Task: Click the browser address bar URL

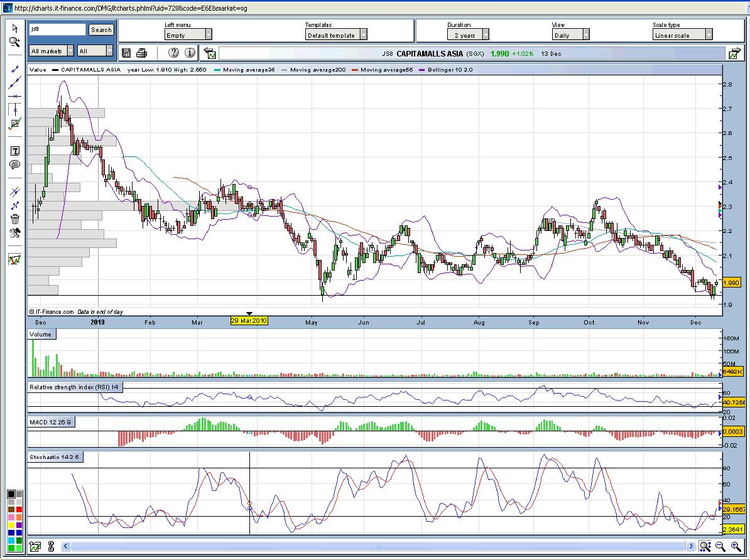Action: [x=131, y=8]
